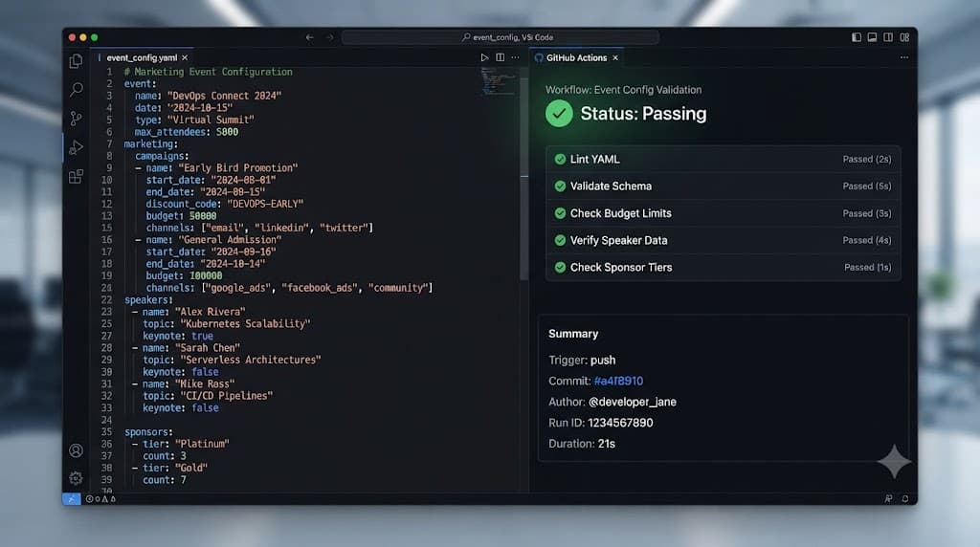Click the topic "Serverless Architectures" line
The width and height of the screenshot is (980, 547).
coord(232,360)
